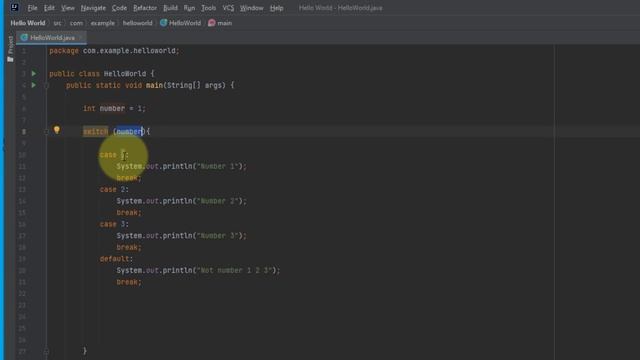Screen dimensions: 640x360
Task: Click 'int number = 1;' declaration
Action: pyautogui.click(x=114, y=108)
